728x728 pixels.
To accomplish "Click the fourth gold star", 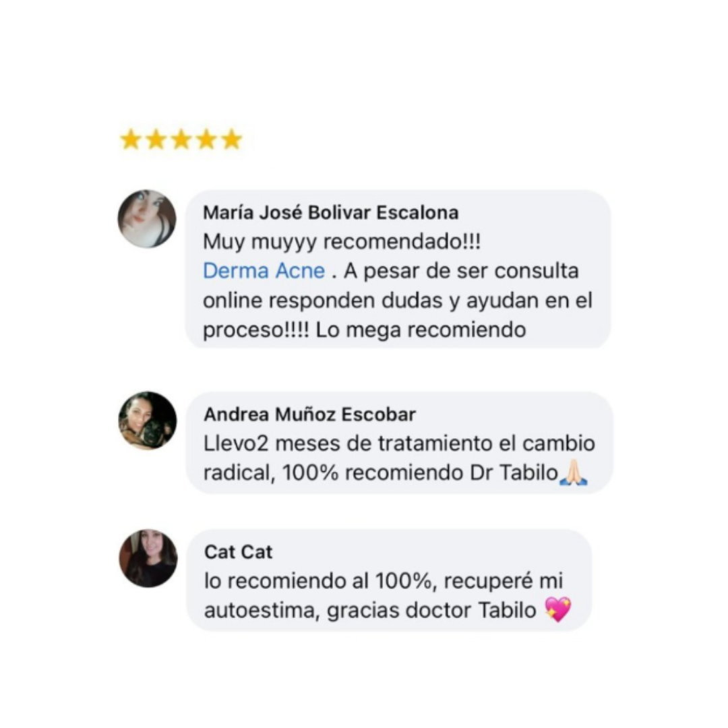I will point(207,140).
